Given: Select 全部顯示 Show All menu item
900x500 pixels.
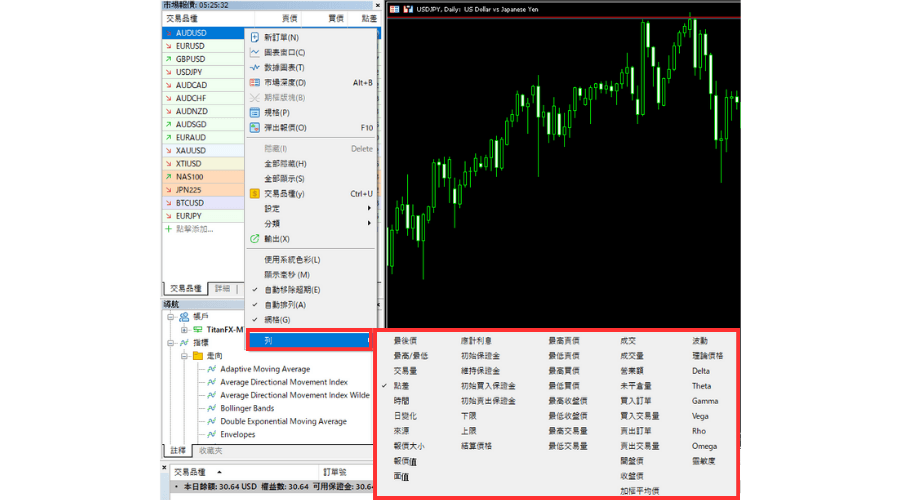Looking at the screenshot, I should 285,178.
